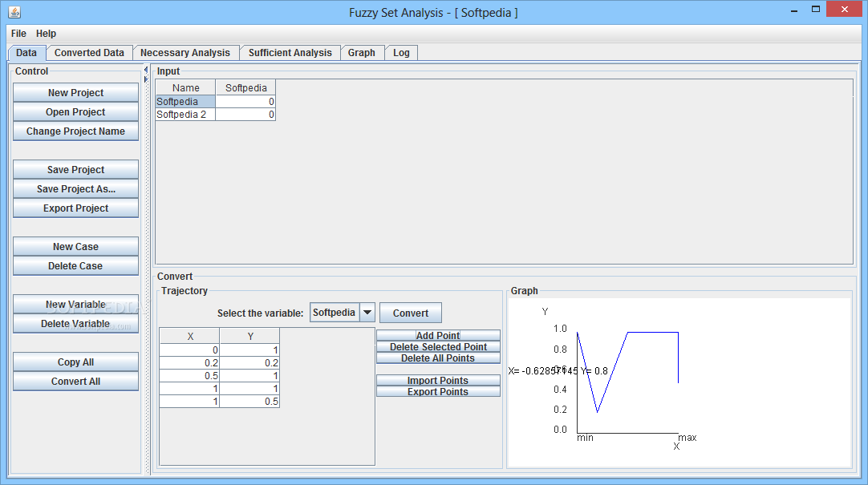The height and width of the screenshot is (485, 868).
Task: Click the Add Point button
Action: [x=438, y=335]
